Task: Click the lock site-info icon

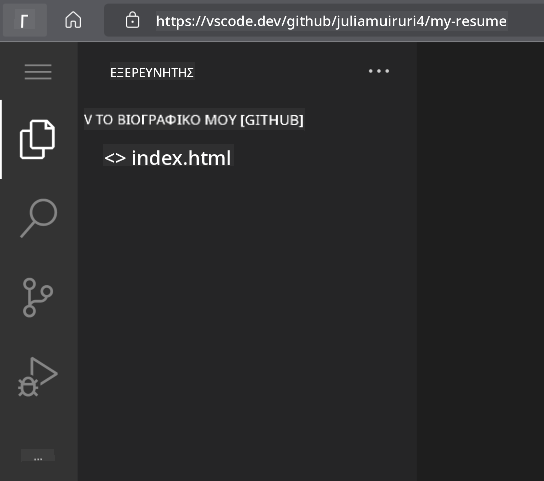Action: (133, 20)
